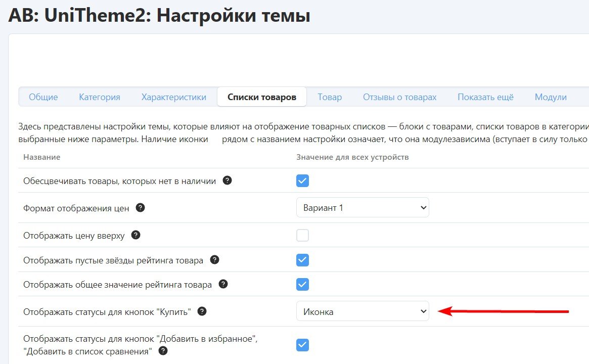The height and width of the screenshot is (364, 589).
Task: Switch to the 'Общие' tab
Action: tap(43, 97)
